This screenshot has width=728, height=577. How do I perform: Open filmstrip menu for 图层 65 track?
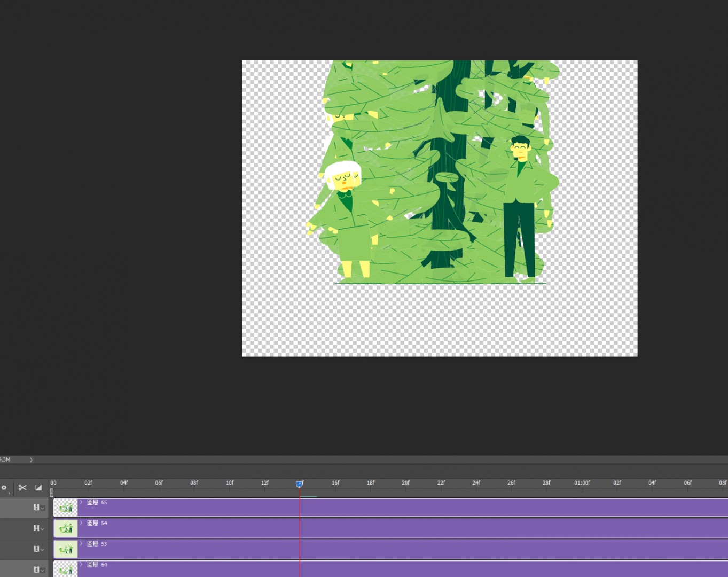pos(38,508)
